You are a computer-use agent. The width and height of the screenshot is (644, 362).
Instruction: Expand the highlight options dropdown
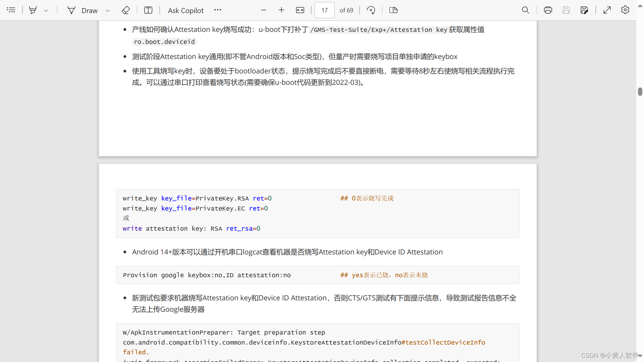[46, 10]
